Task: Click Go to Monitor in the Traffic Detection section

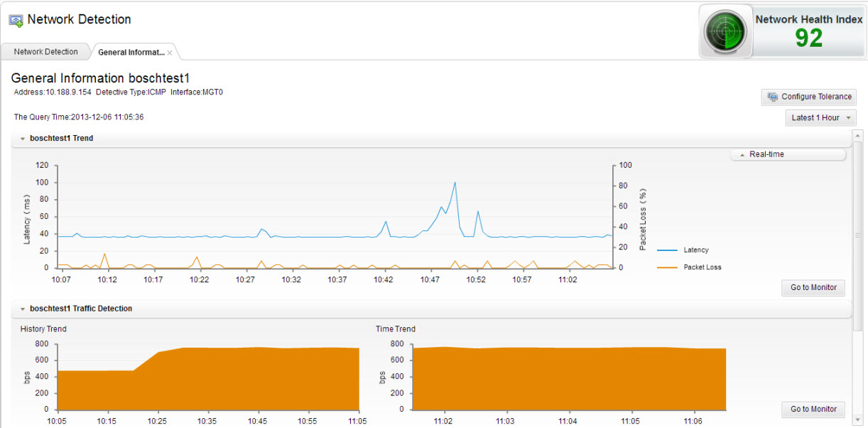Action: pos(813,409)
